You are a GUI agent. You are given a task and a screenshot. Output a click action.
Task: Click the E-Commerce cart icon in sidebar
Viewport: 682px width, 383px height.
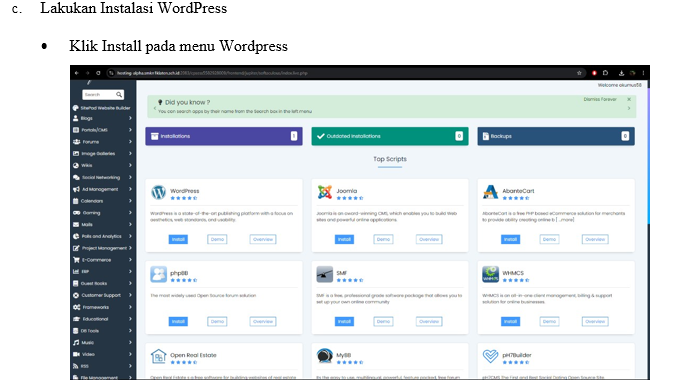click(x=76, y=260)
